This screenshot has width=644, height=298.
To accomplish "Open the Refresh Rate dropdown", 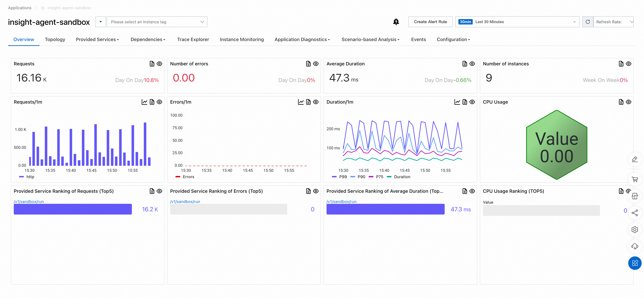I will click(613, 22).
